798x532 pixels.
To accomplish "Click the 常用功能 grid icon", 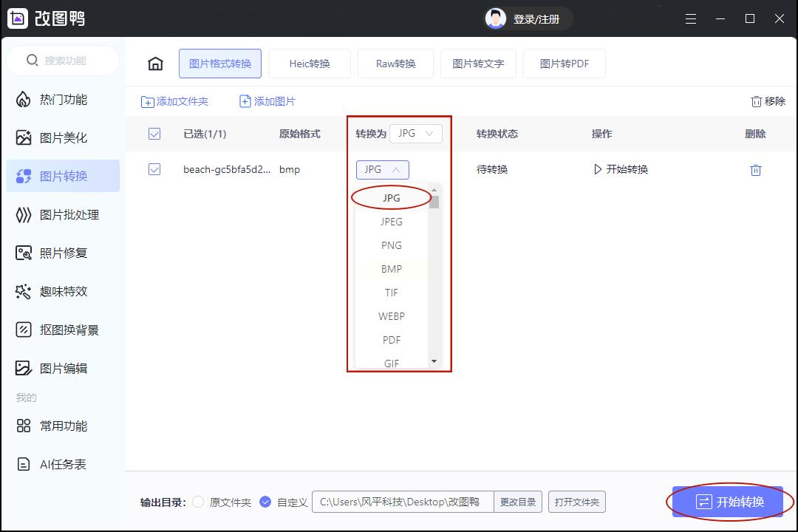I will tap(24, 426).
